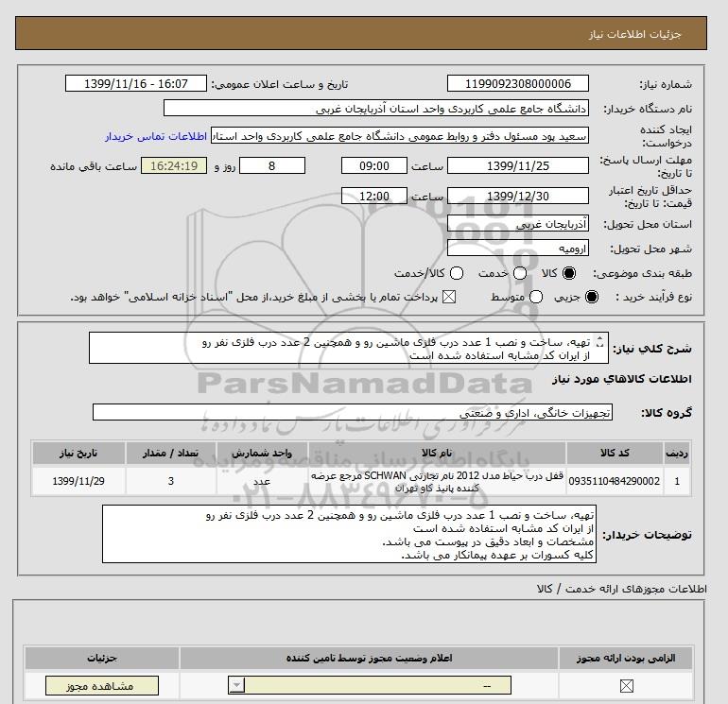
Task: Click need date cell 1399/11/29
Action: 78,481
